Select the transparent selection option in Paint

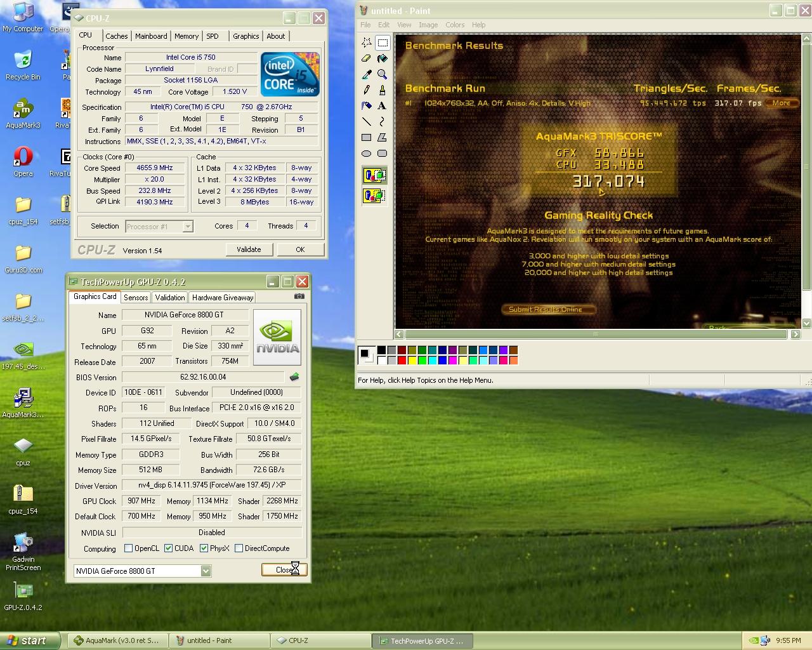374,195
